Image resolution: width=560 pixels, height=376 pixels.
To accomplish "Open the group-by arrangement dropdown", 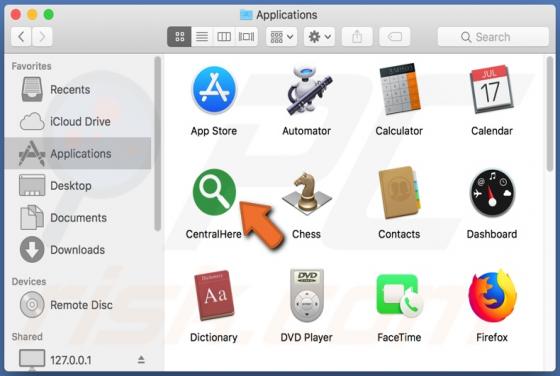I will click(281, 36).
